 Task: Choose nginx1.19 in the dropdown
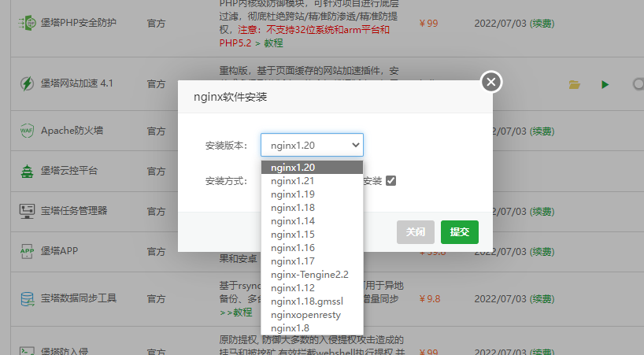(312, 194)
